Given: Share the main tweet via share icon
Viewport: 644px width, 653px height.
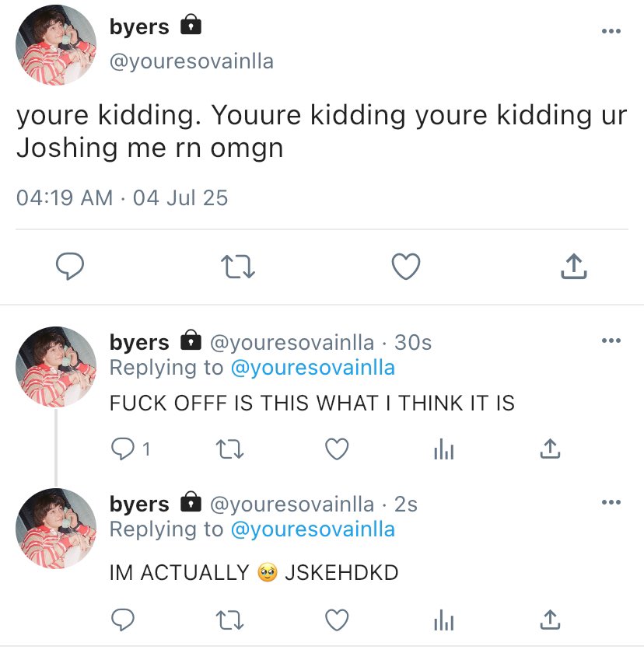Looking at the screenshot, I should coord(573,267).
